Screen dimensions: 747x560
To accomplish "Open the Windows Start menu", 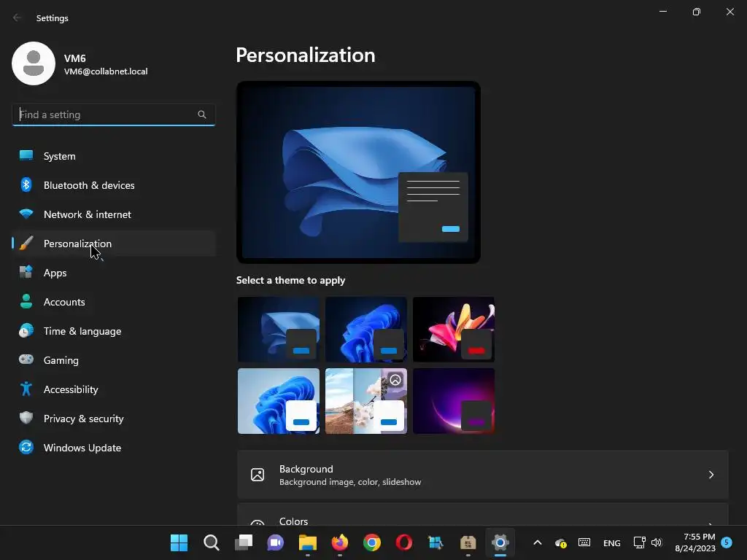I will pos(179,542).
